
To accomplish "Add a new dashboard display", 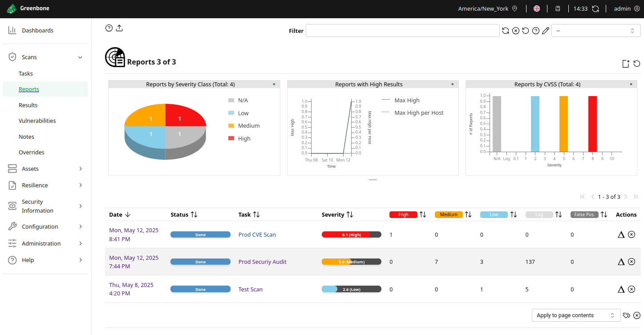I will [626, 64].
